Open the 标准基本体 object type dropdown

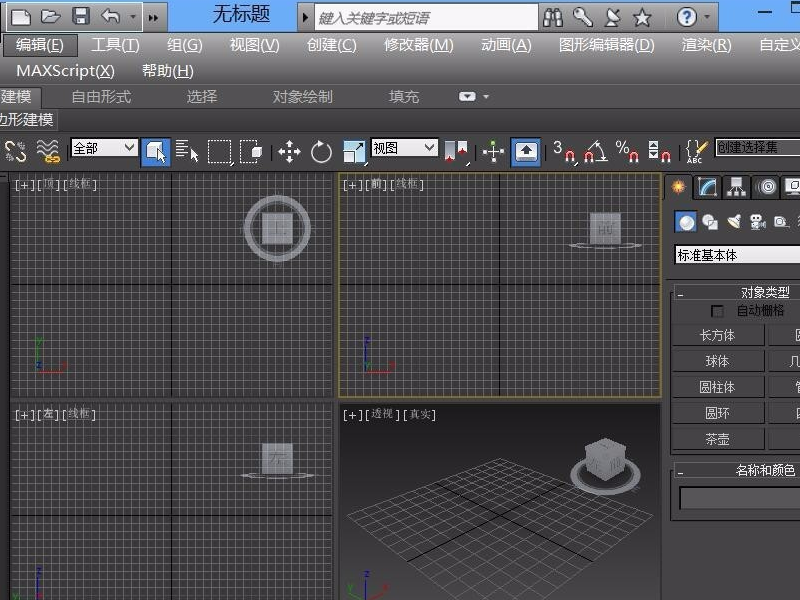tap(737, 255)
